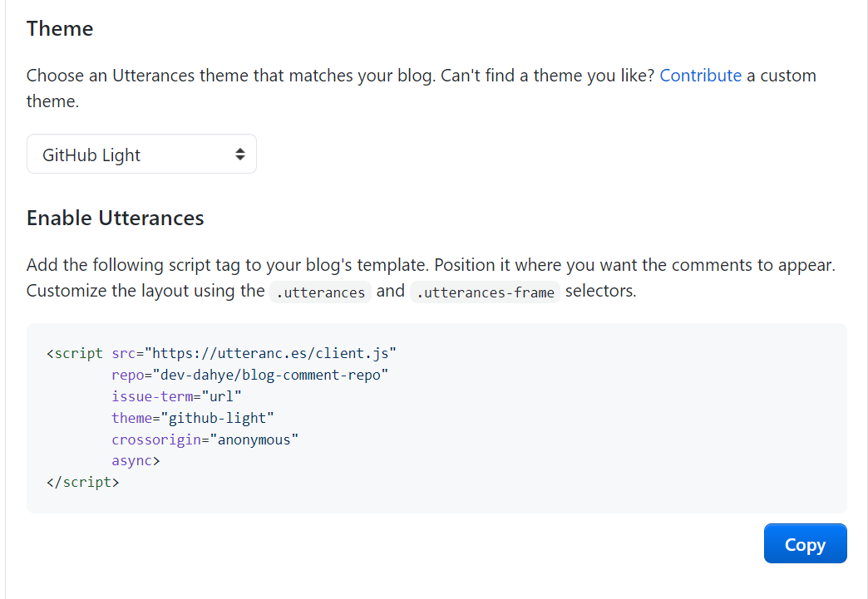The width and height of the screenshot is (868, 599).
Task: Click the up-down arrows of theme select
Action: [x=239, y=154]
